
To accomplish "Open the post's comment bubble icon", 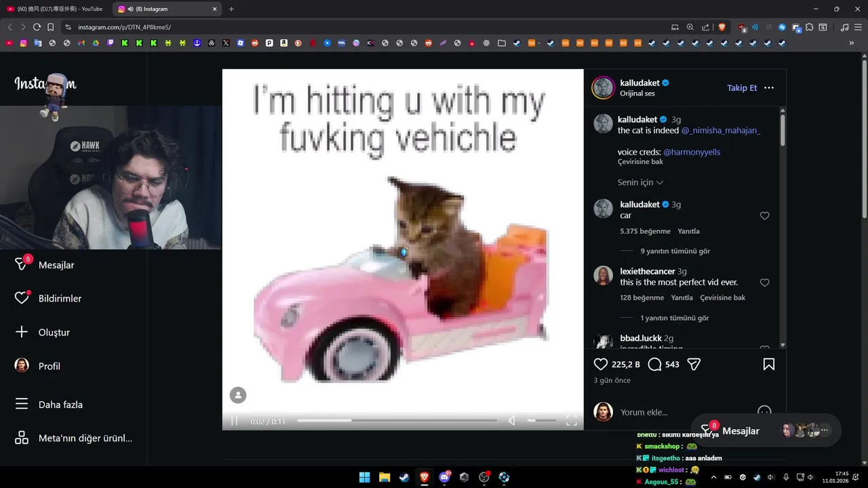I will click(654, 364).
